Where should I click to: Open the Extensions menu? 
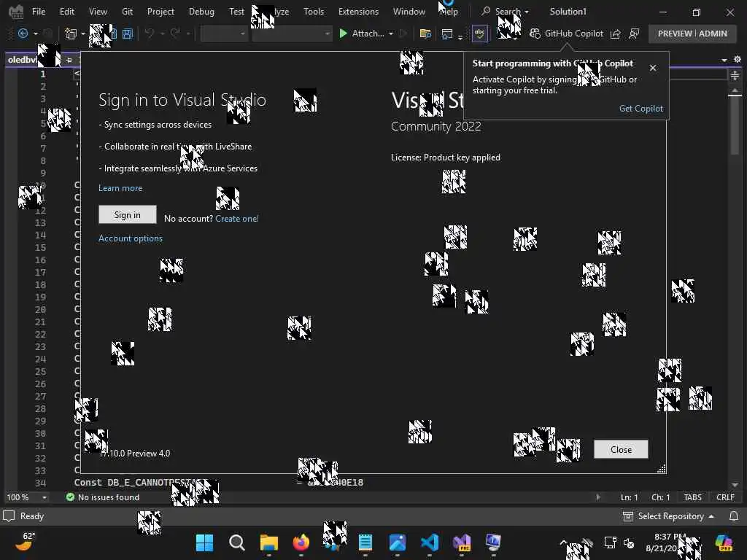[358, 12]
